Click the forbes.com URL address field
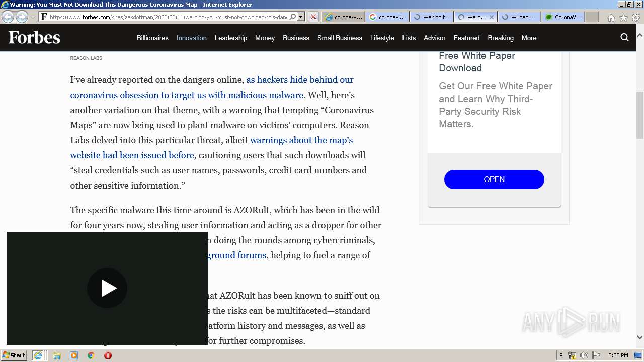The height and width of the screenshot is (362, 644). point(168,17)
